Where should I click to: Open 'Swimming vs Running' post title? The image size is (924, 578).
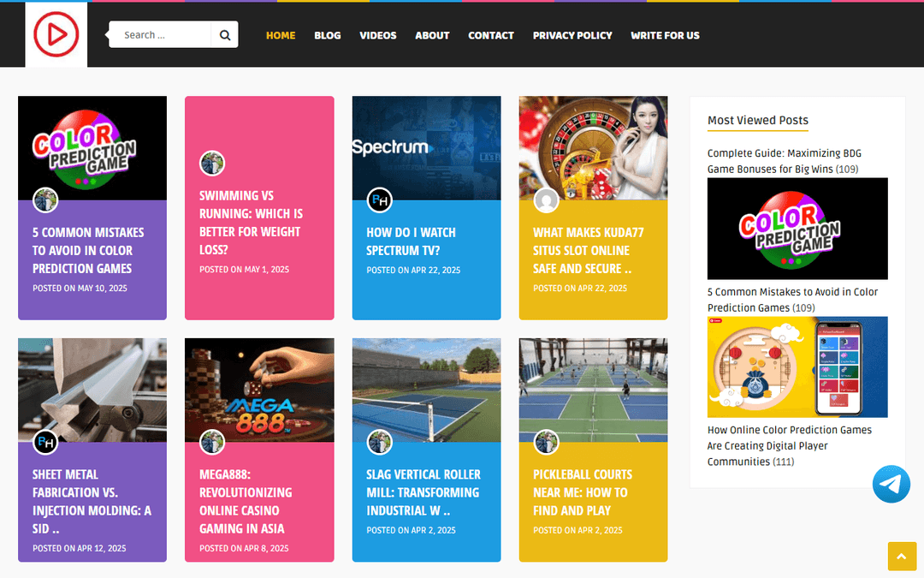251,223
